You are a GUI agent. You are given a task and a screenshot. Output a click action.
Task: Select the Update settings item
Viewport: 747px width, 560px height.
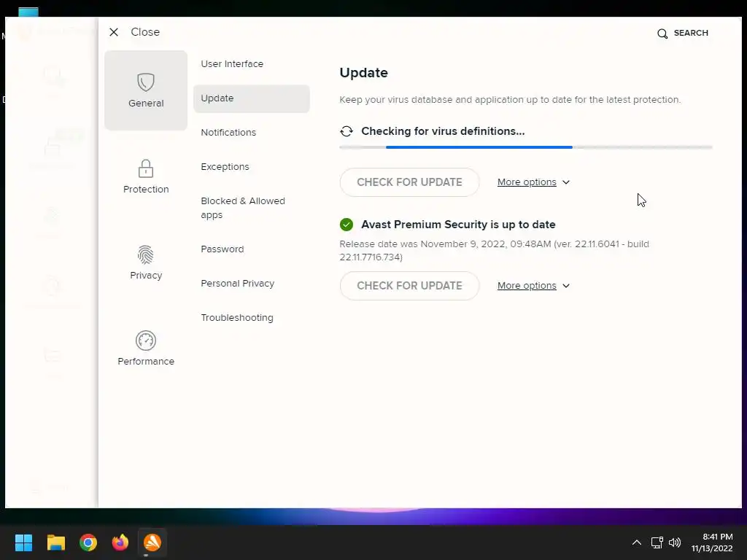[x=252, y=98]
